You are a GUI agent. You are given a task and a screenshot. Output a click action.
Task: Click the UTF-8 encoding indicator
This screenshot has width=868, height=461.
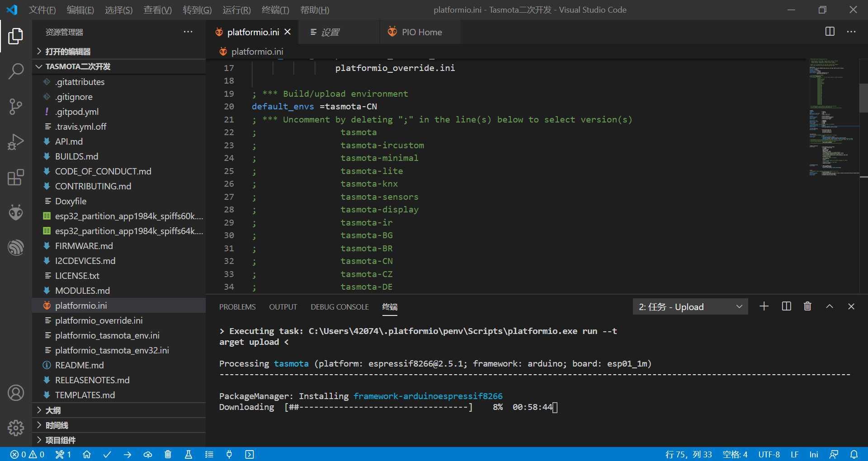pyautogui.click(x=769, y=454)
